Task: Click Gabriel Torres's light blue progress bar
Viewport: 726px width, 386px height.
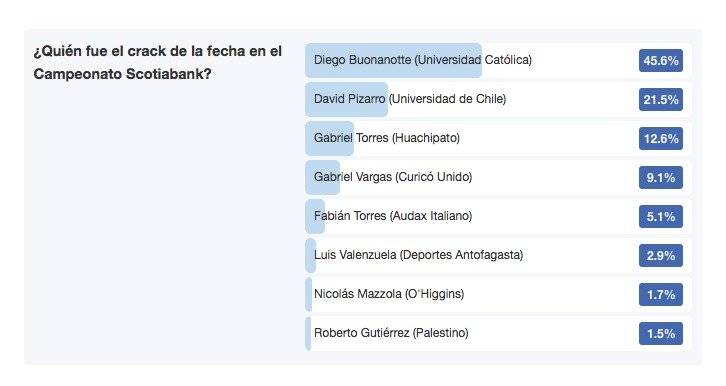Action: click(x=329, y=138)
